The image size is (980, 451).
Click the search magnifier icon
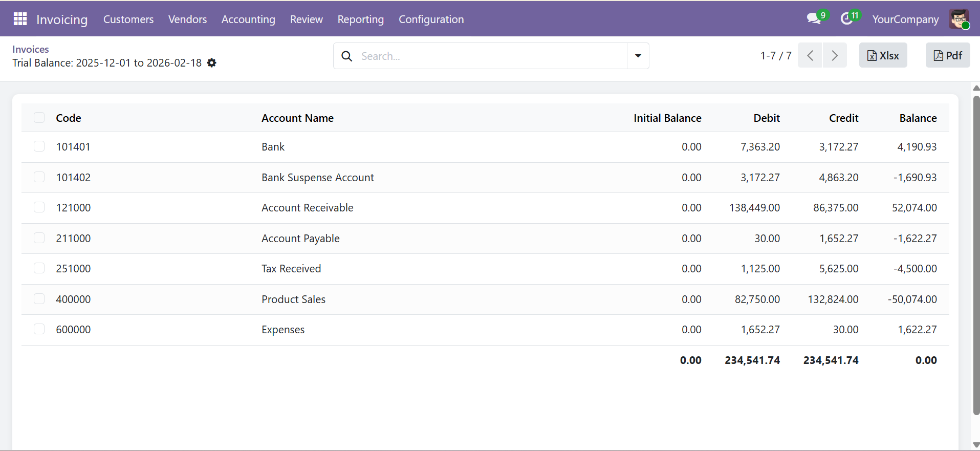(x=347, y=56)
